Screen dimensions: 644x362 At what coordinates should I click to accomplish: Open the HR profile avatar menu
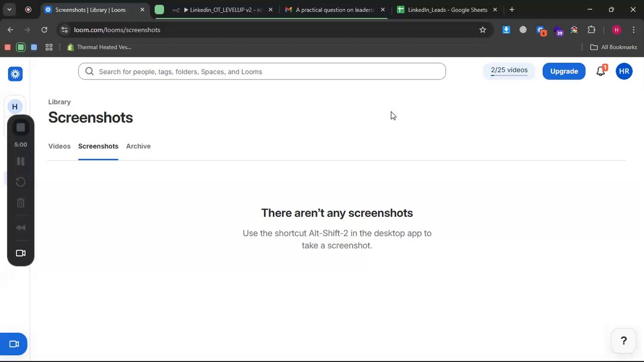(x=624, y=71)
